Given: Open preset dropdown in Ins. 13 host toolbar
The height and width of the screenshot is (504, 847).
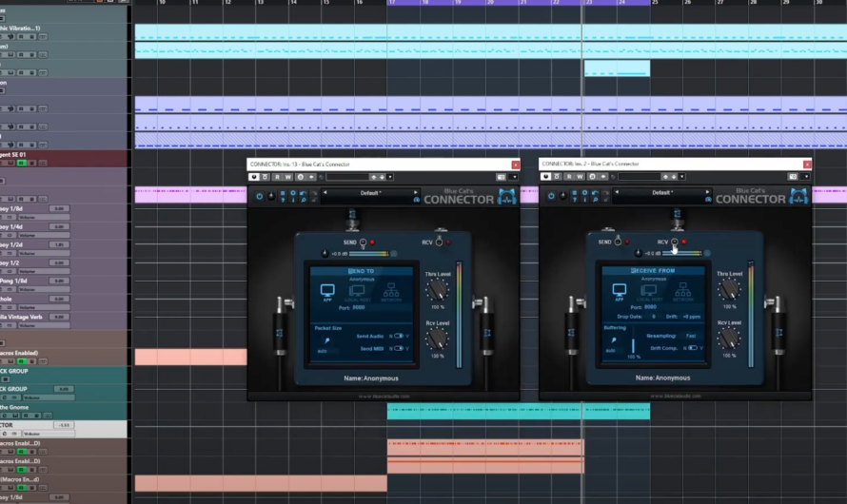Looking at the screenshot, I should point(390,177).
